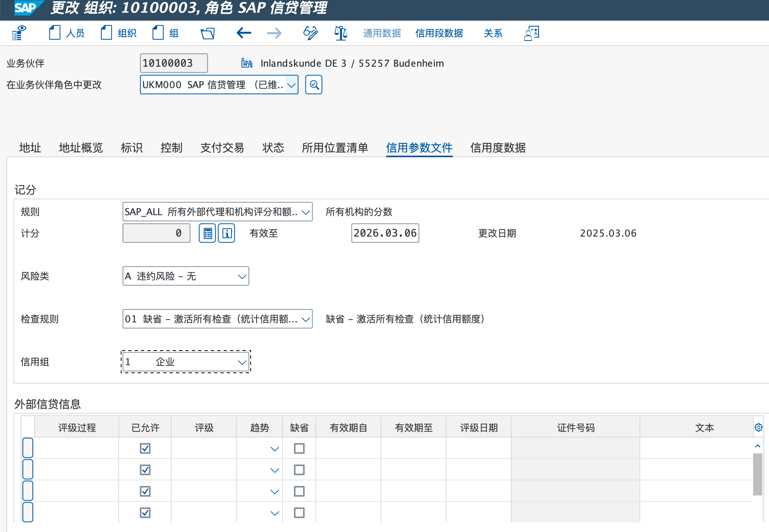Click the glasses and pencil switch icon
Image resolution: width=769 pixels, height=532 pixels.
point(310,33)
